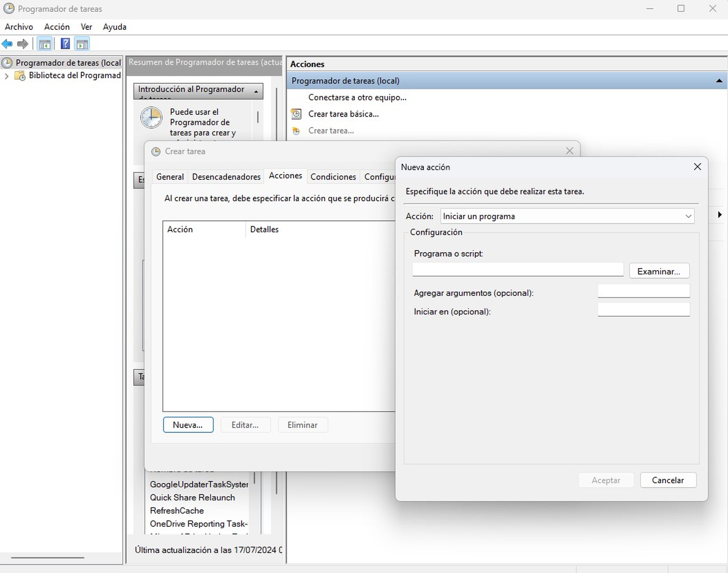The image size is (728, 573).
Task: Click the Examinar... button
Action: point(659,271)
